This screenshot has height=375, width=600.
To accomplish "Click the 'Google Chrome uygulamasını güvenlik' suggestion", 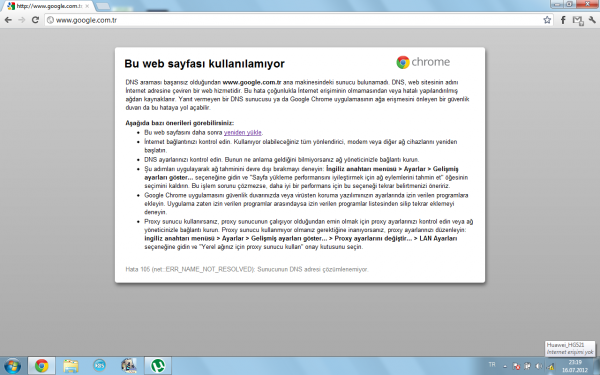I will [x=306, y=204].
